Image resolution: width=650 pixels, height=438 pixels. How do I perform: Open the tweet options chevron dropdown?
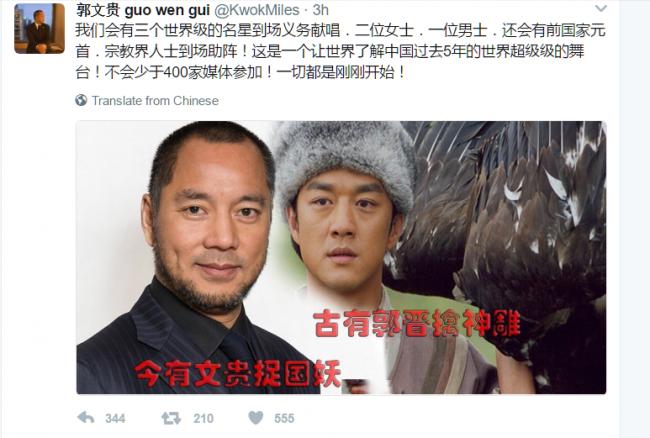tap(601, 9)
